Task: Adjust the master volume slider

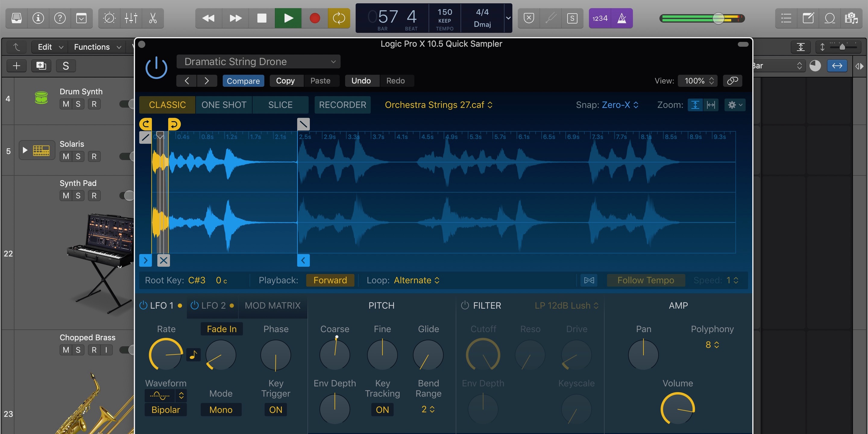Action: click(718, 18)
